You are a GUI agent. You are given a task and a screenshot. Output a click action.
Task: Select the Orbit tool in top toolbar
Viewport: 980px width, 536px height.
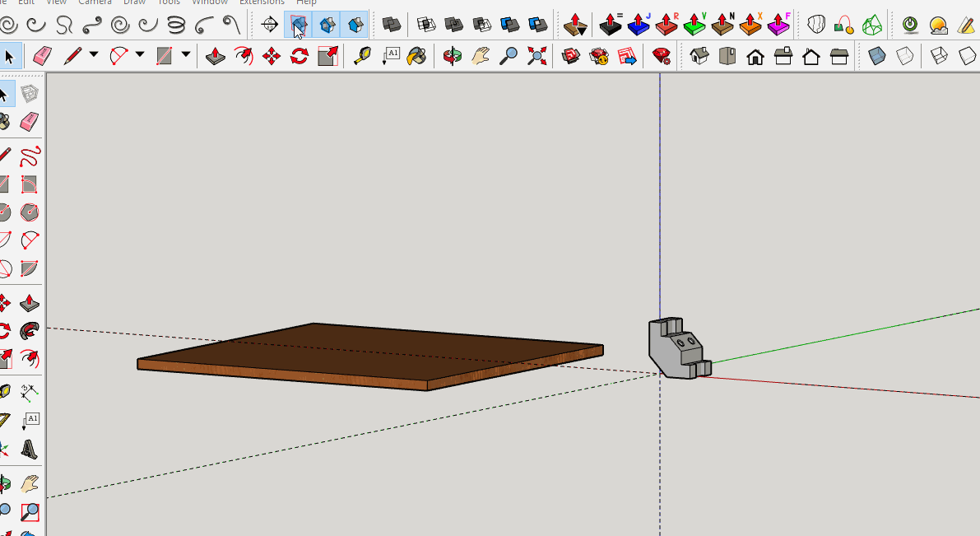point(452,56)
